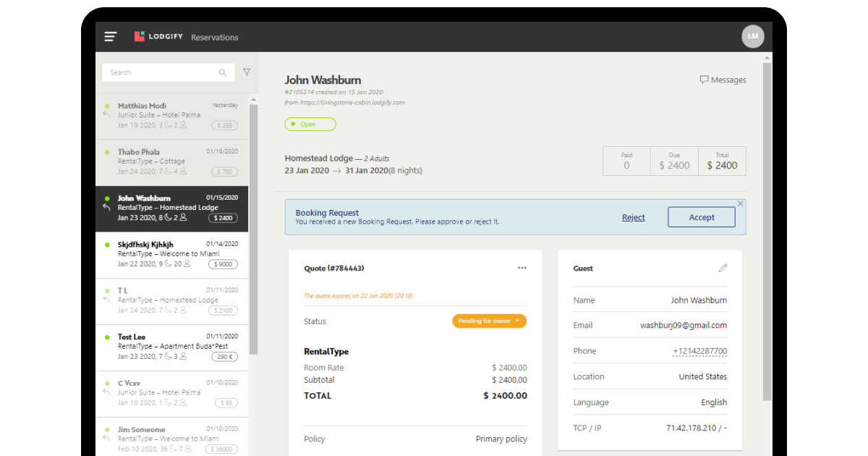Click the Quote (#784443) heading

[334, 269]
